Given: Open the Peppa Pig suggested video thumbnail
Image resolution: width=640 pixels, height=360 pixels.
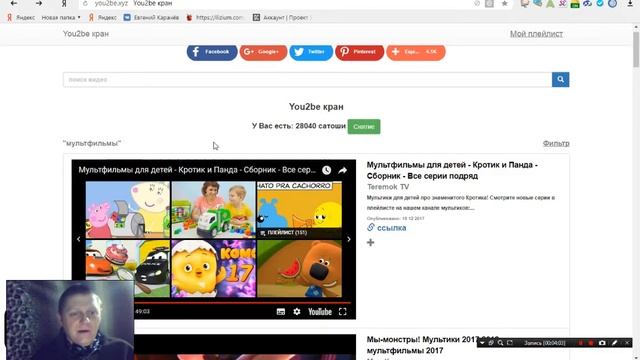Looking at the screenshot, I should 128,209.
